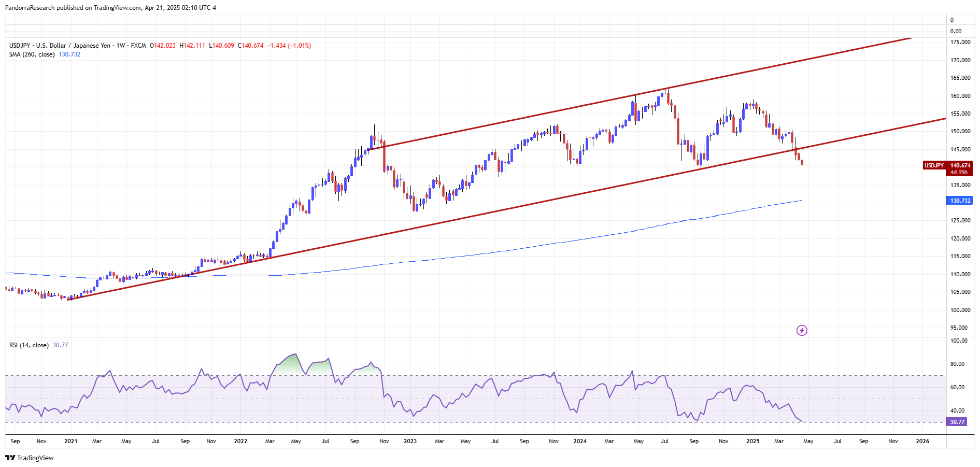Click the TradingView logo at the bottom
The height and width of the screenshot is (467, 980).
[x=30, y=458]
